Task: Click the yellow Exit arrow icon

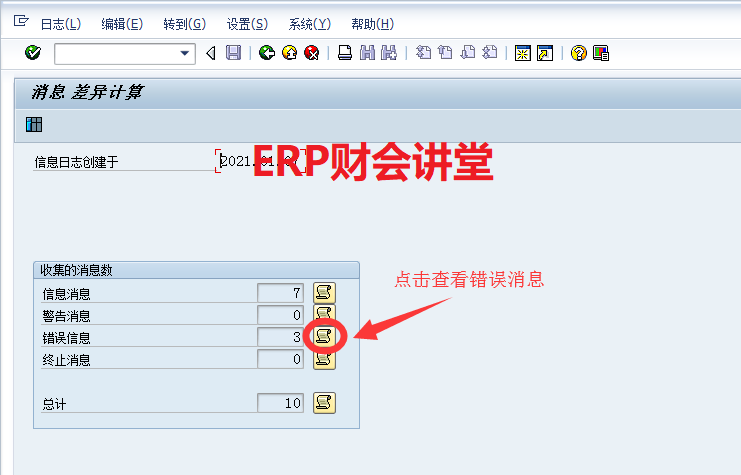Action: click(289, 53)
